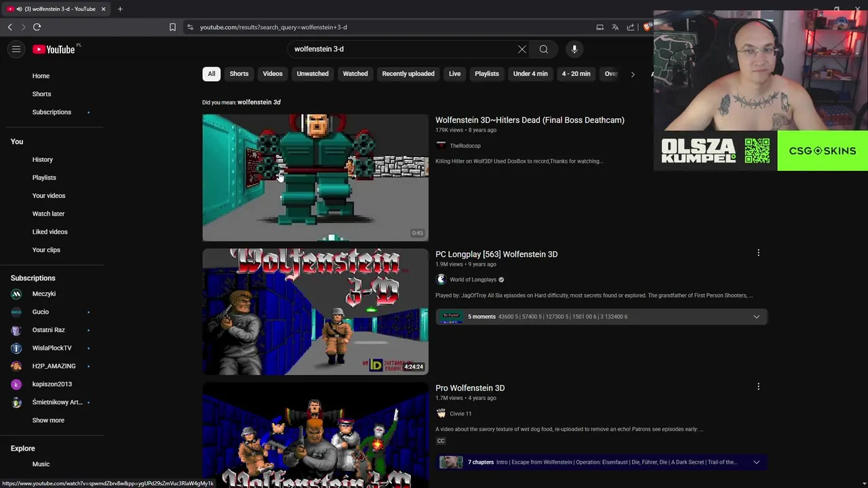
Task: Open a new browser tab with plus
Action: click(x=120, y=9)
